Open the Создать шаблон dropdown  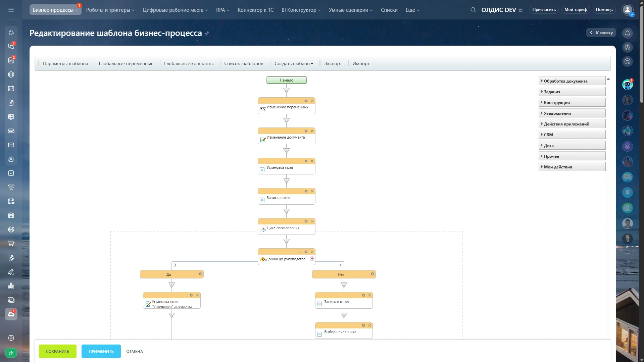coord(293,63)
